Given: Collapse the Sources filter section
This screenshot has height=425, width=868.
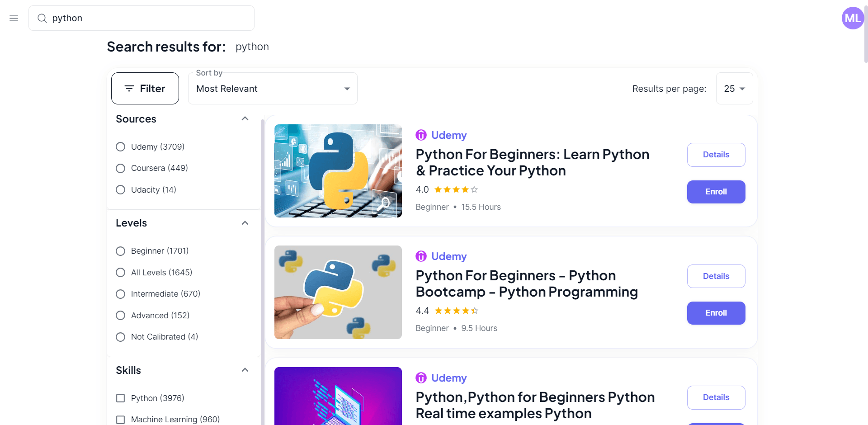Looking at the screenshot, I should point(245,118).
